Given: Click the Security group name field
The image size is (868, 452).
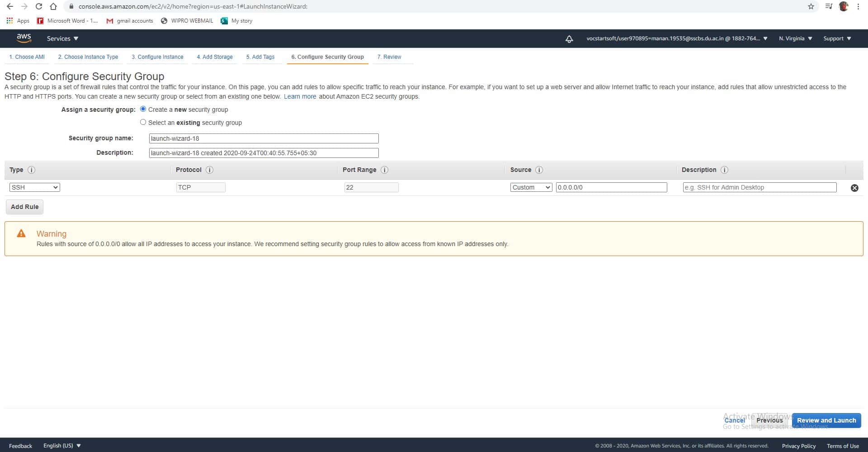Looking at the screenshot, I should click(264, 138).
